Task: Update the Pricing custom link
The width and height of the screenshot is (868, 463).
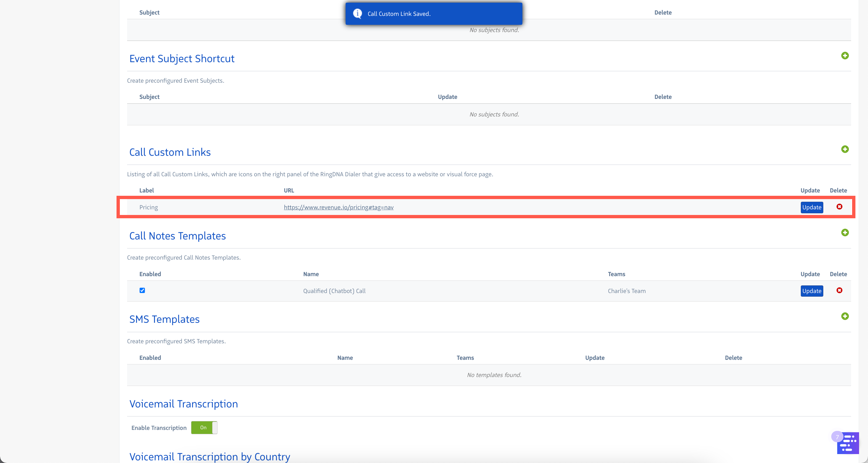Action: coord(811,207)
